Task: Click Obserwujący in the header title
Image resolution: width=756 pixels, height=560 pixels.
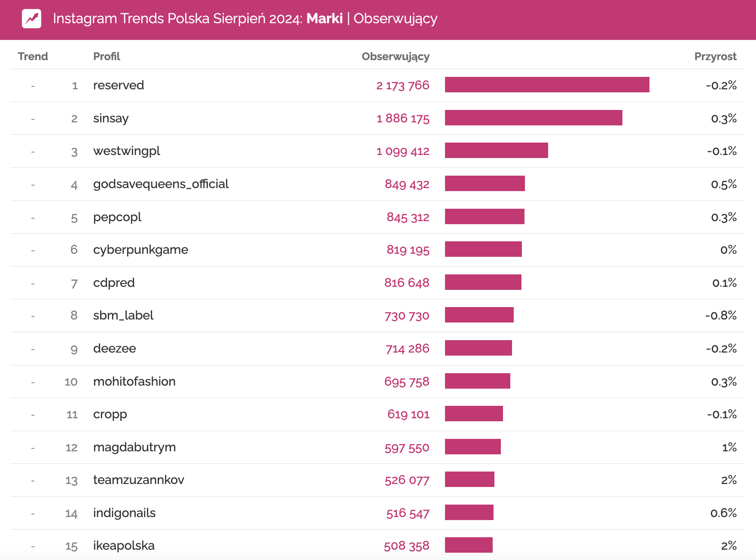Action: pos(395,19)
